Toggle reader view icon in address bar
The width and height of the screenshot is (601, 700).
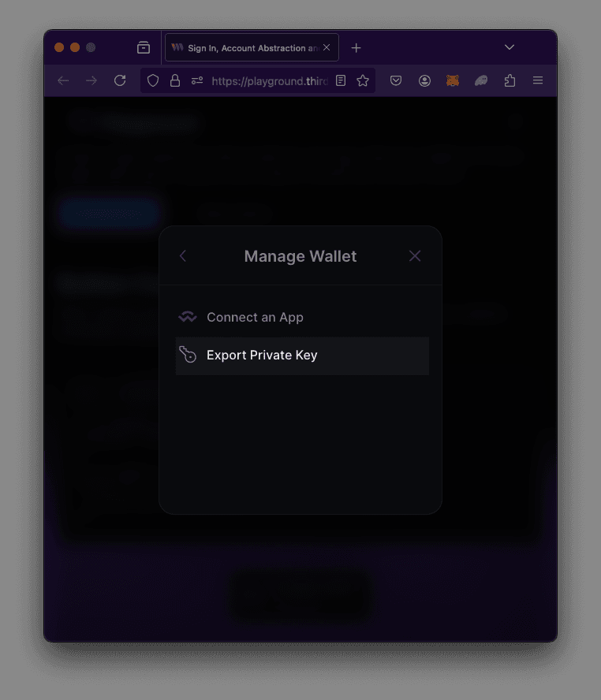coord(341,80)
